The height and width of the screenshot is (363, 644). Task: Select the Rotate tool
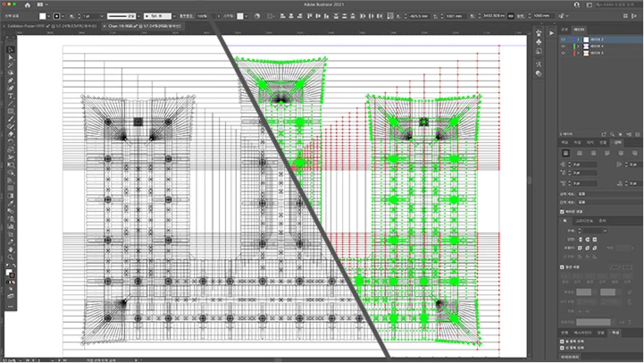point(11,142)
